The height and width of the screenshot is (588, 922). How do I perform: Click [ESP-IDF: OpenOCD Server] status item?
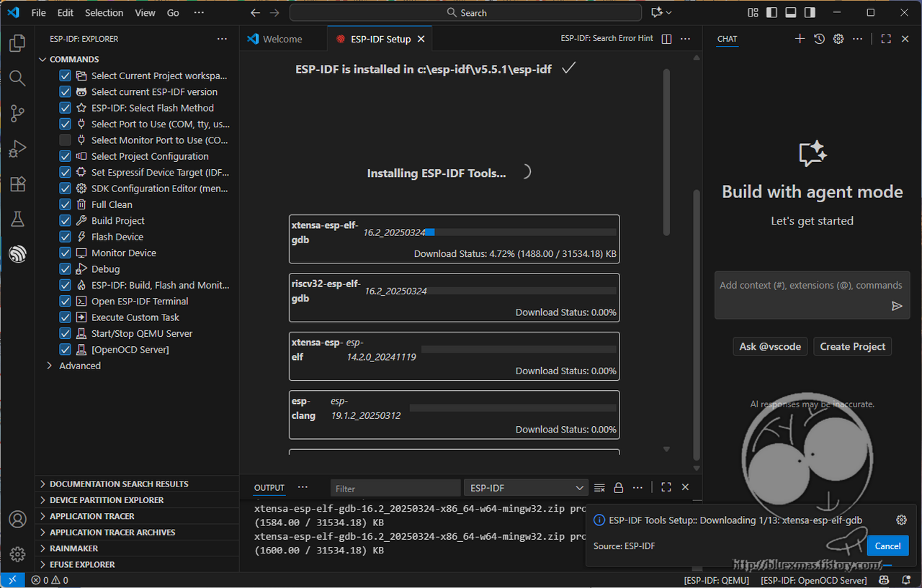click(814, 580)
